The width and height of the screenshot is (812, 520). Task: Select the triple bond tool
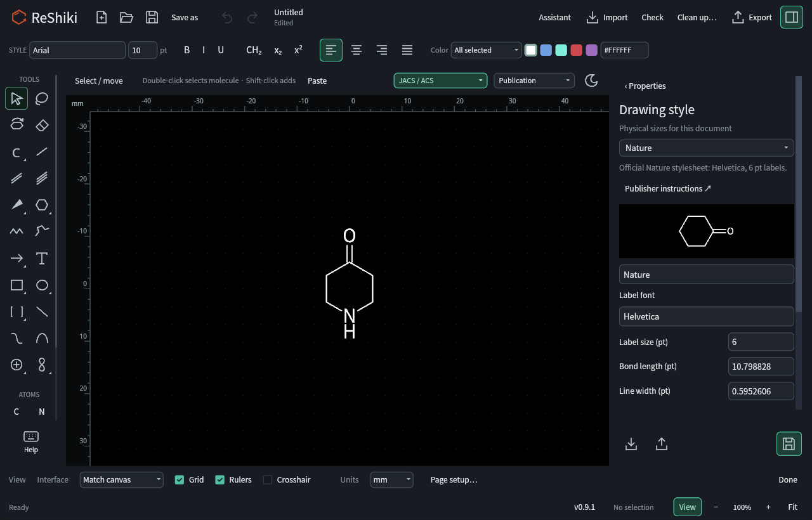point(42,178)
